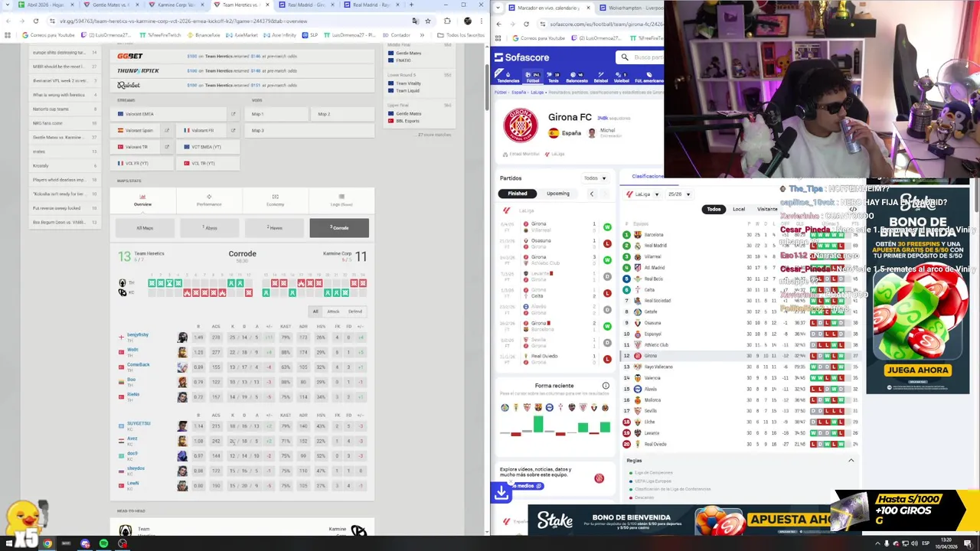Reload the vlr.gg page
The width and height of the screenshot is (980, 551).
click(x=35, y=21)
